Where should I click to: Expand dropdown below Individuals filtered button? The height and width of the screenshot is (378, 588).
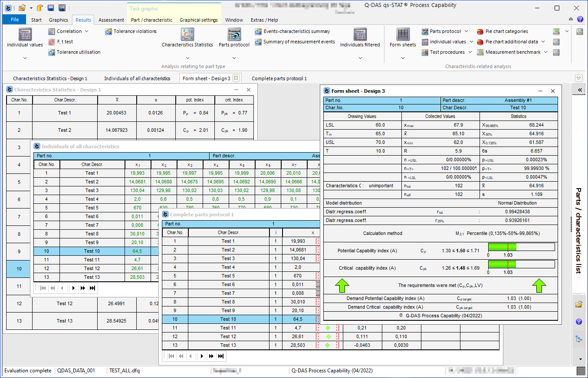click(x=360, y=58)
